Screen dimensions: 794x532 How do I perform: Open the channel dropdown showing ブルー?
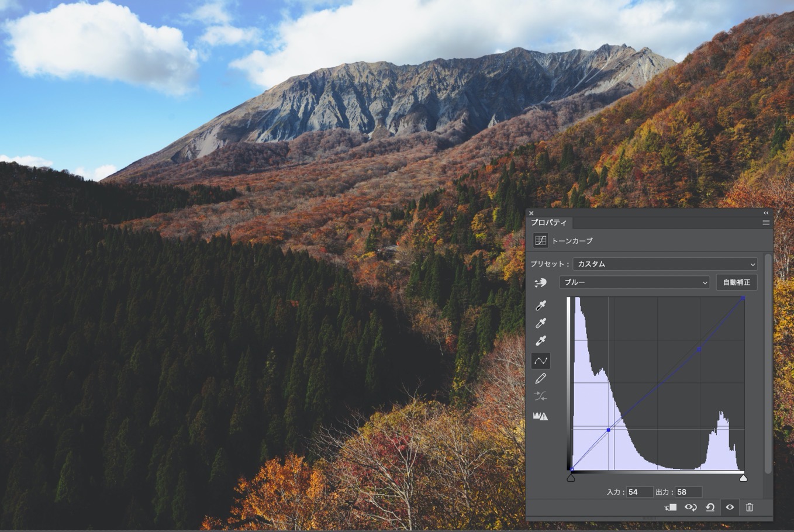pyautogui.click(x=634, y=282)
